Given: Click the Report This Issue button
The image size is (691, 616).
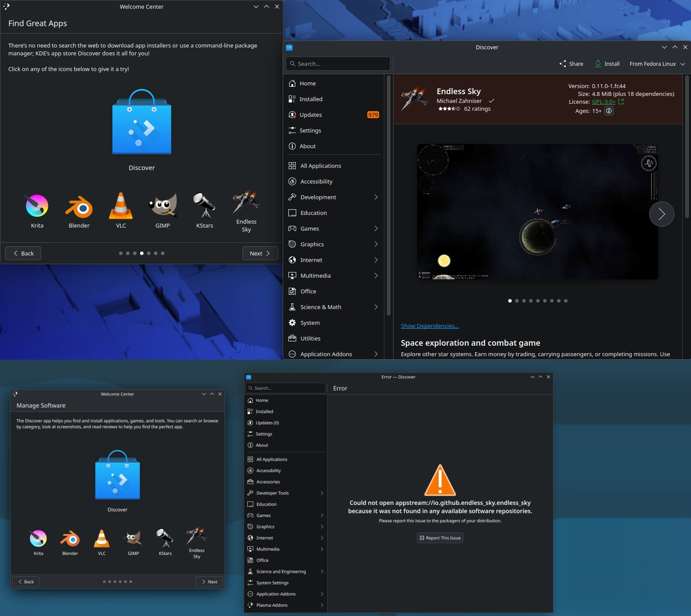Looking at the screenshot, I should (440, 538).
